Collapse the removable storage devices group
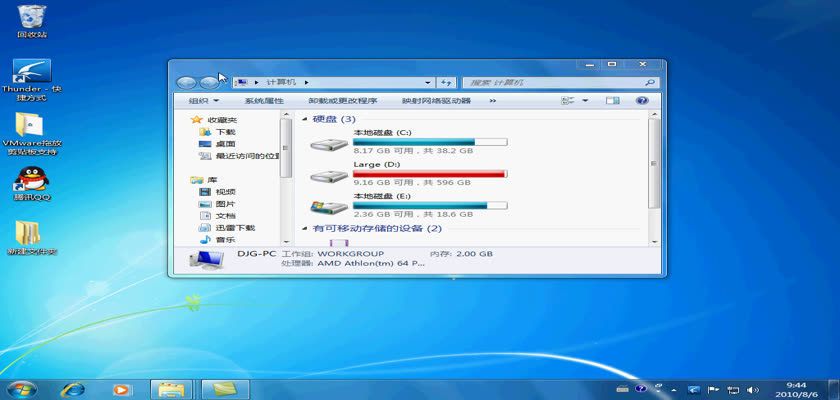This screenshot has width=840, height=400. pos(306,229)
